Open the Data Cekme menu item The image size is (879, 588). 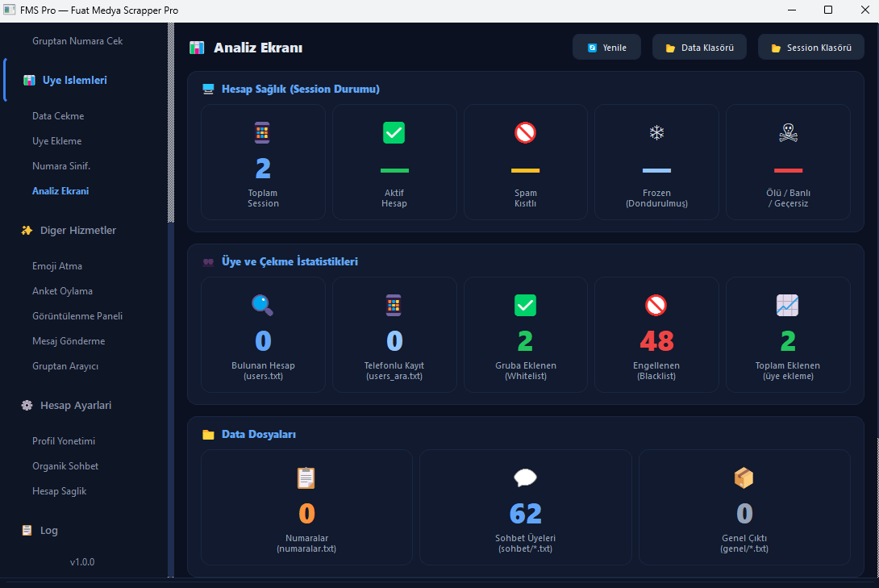(58, 116)
